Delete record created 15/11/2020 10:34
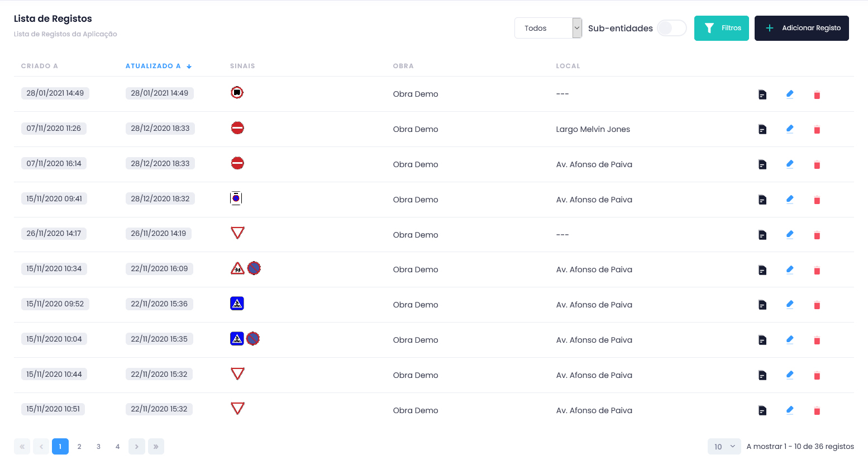This screenshot has height=459, width=868. [x=817, y=271]
